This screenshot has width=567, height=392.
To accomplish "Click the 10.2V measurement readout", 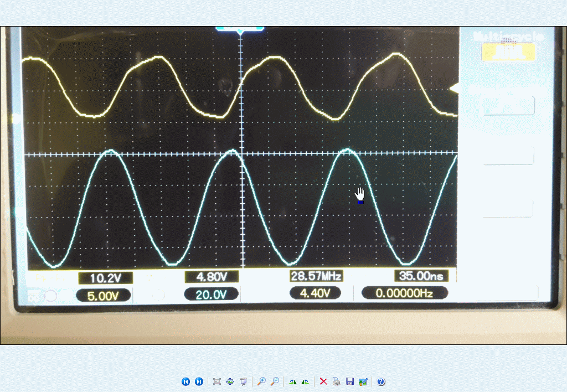I will pos(104,278).
